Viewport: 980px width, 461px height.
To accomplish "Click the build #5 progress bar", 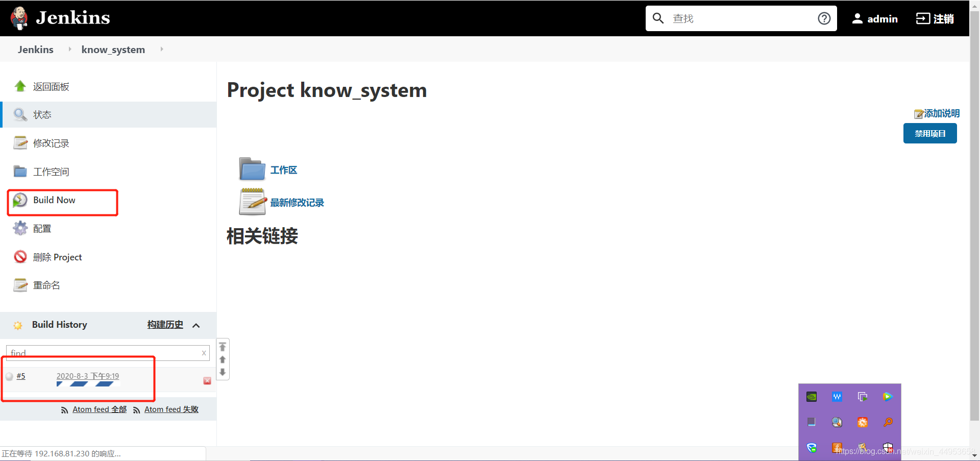I will (88, 384).
